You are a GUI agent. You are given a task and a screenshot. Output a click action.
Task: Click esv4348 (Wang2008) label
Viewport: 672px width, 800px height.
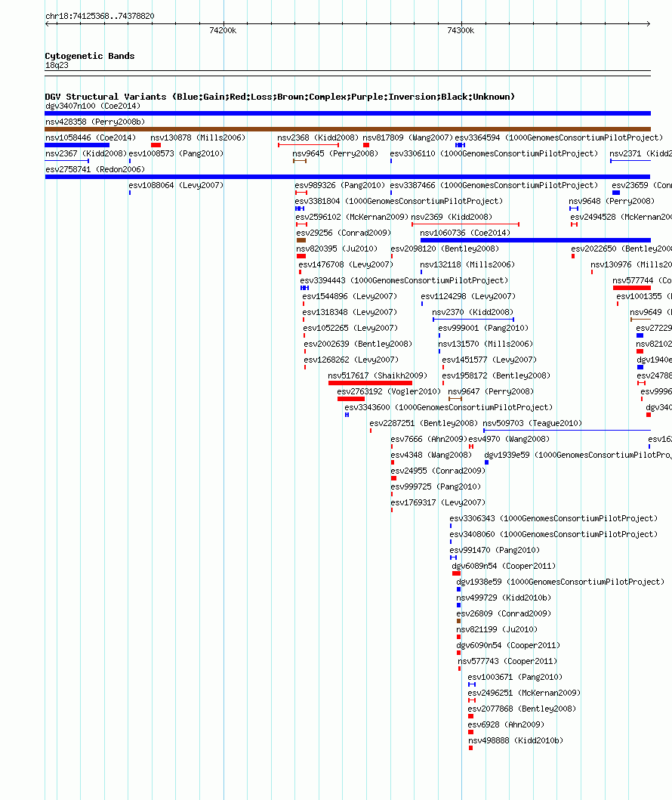(x=431, y=455)
